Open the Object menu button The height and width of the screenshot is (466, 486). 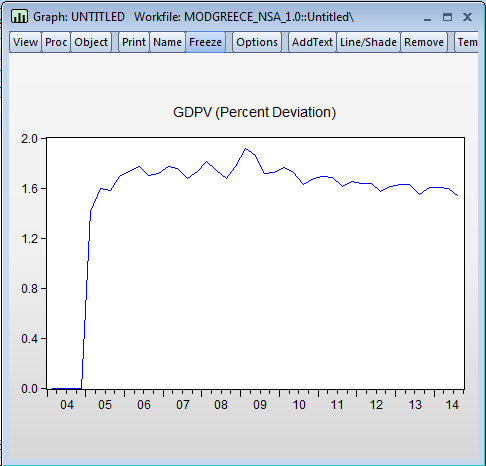[x=91, y=42]
